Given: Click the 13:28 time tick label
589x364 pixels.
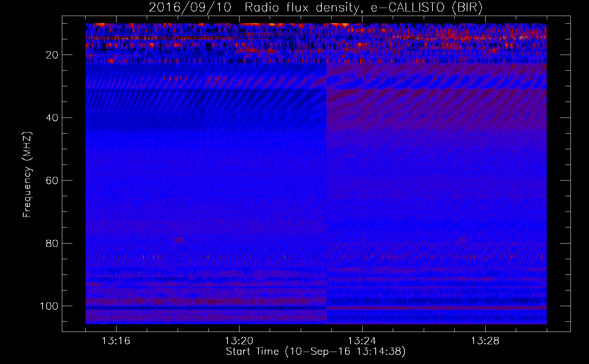Looking at the screenshot, I should 485,341.
